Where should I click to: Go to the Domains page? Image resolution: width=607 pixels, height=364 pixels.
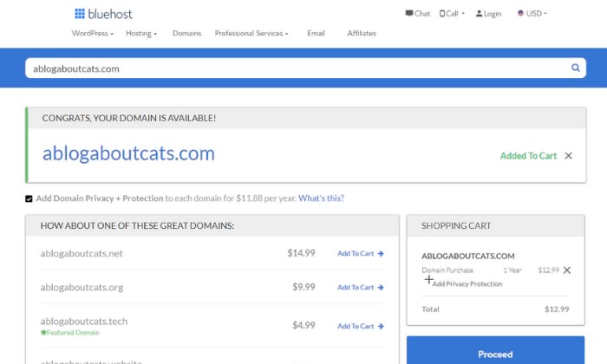(x=187, y=33)
